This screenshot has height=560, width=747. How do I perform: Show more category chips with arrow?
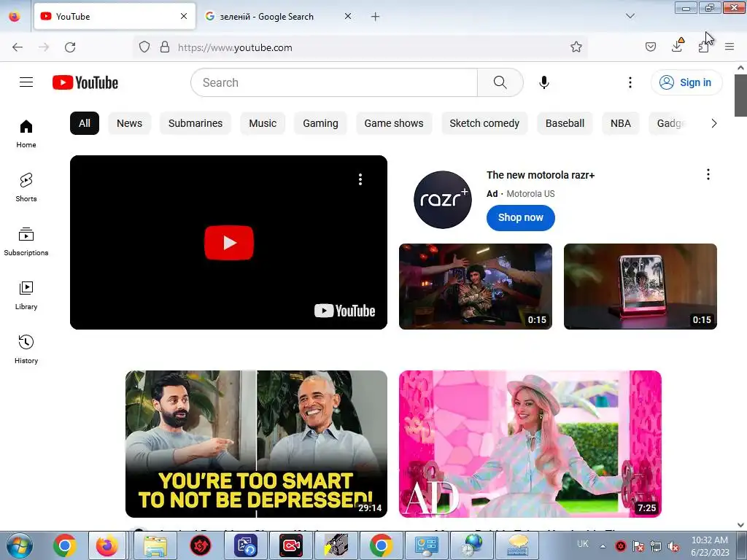[x=713, y=123]
